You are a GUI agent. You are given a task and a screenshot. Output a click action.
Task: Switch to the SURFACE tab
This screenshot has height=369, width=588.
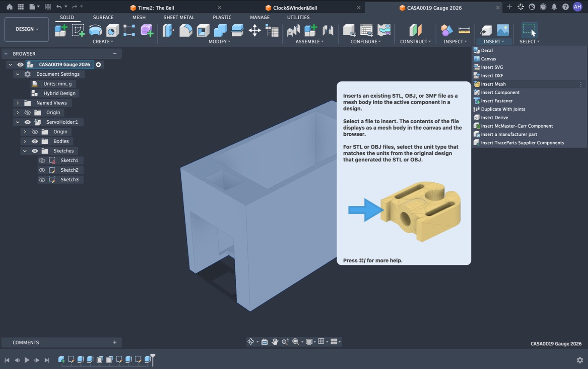tap(103, 18)
